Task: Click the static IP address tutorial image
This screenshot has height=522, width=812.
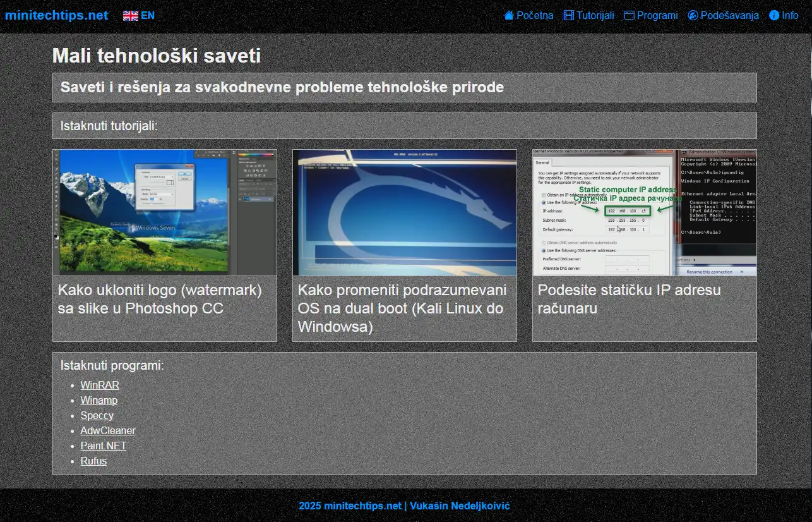Action: (644, 212)
